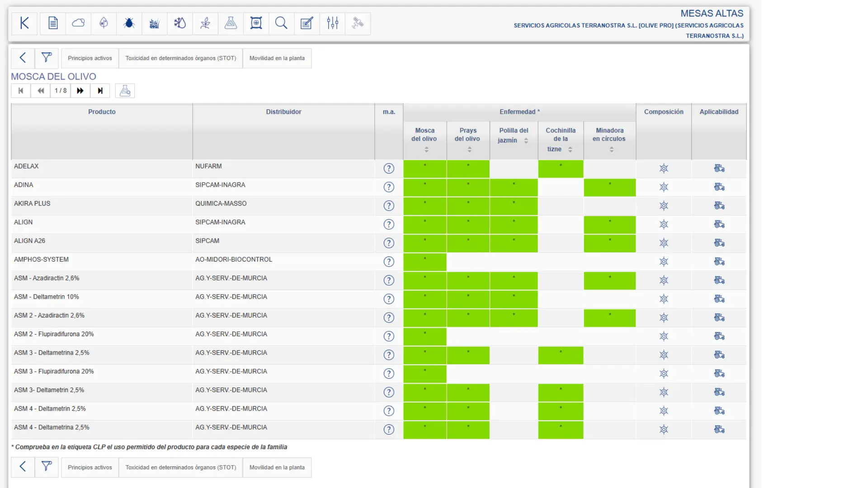Click MESAS ALTAS farm title
Viewport: 868px width, 488px height.
click(712, 14)
